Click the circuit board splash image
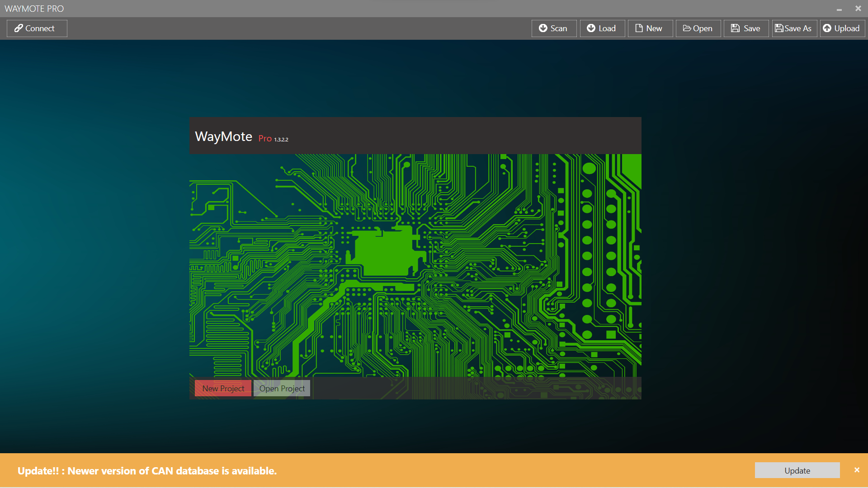Screen dimensions: 868x488 coord(415,266)
